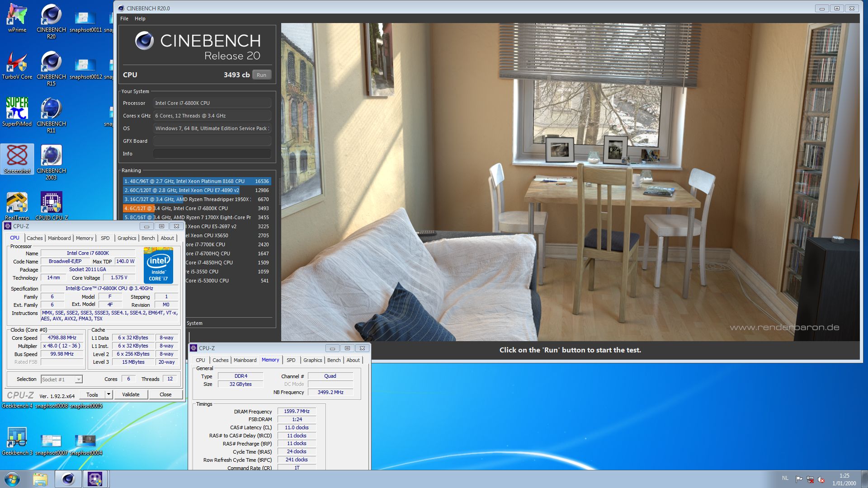Switch to Graphics tab in top CPU-Z window
The image size is (868, 488).
[x=127, y=238]
